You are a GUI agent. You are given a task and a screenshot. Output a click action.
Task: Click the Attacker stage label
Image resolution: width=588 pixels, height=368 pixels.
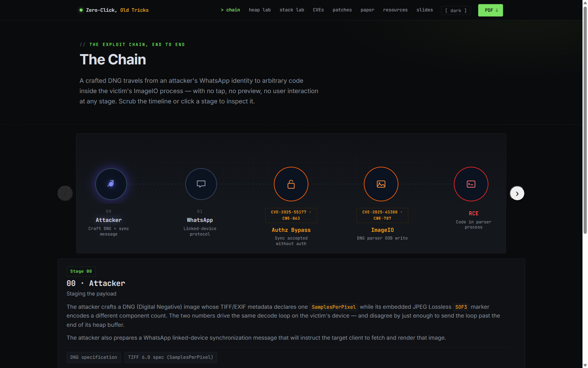(109, 220)
